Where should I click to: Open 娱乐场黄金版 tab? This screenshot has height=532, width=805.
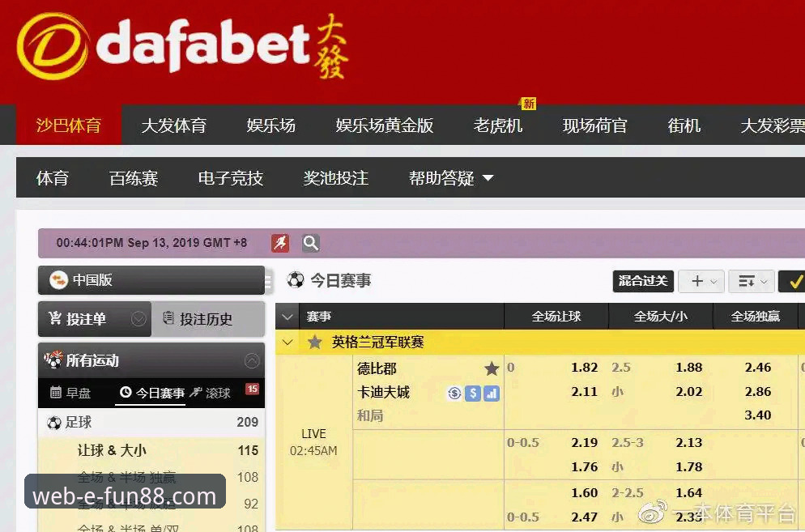click(x=385, y=126)
